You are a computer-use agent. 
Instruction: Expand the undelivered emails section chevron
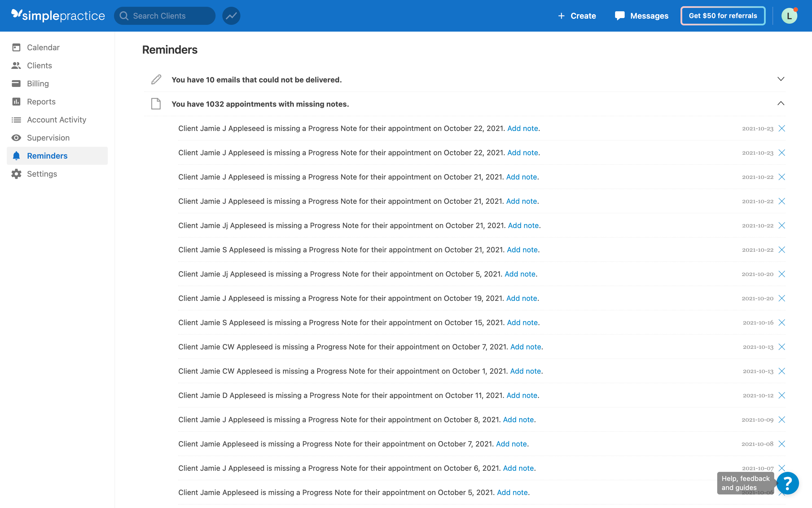(x=780, y=79)
